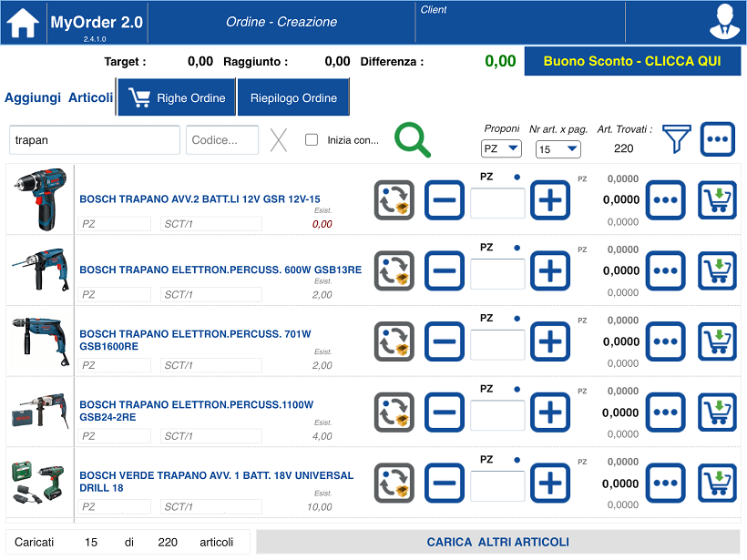
Task: Go to the home screen icon
Action: pyautogui.click(x=23, y=23)
